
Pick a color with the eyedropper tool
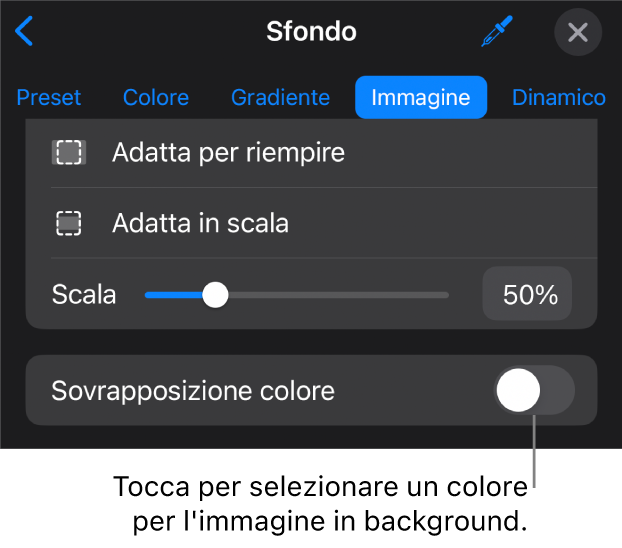coord(497,32)
